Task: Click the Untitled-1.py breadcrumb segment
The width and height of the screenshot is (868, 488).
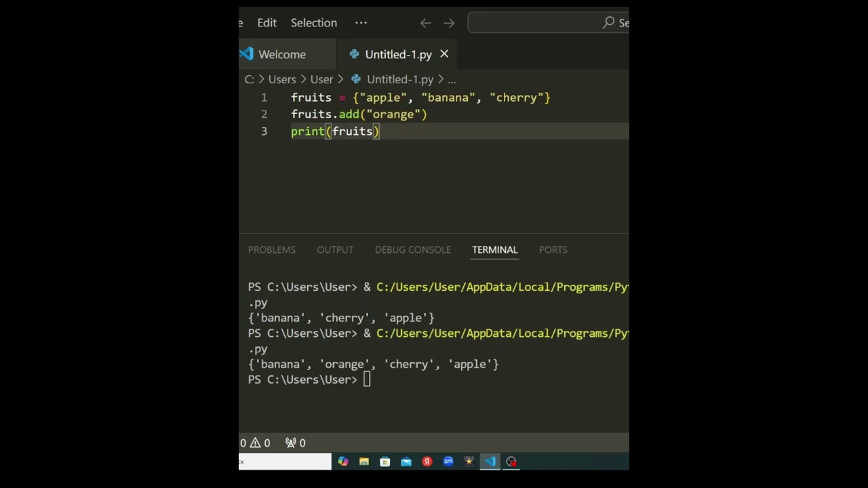Action: (x=399, y=79)
